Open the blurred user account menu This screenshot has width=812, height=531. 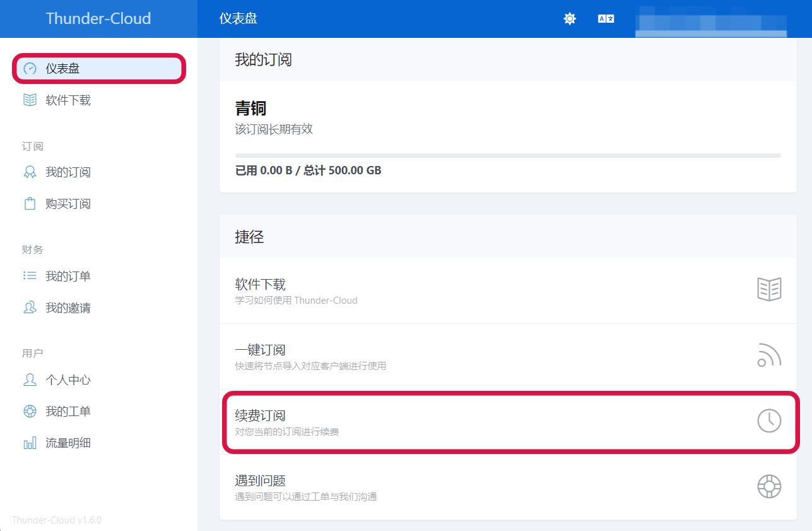(711, 20)
